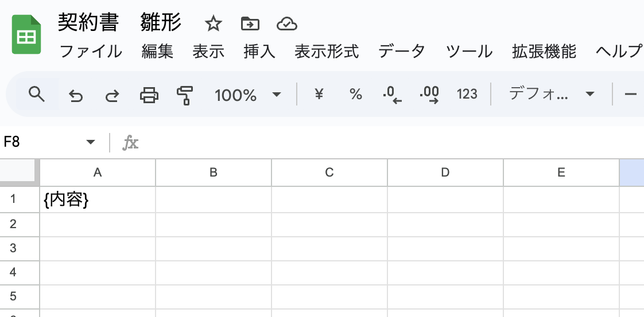Viewport: 644px width, 317px height.
Task: Print the spreadsheet
Action: (x=149, y=95)
